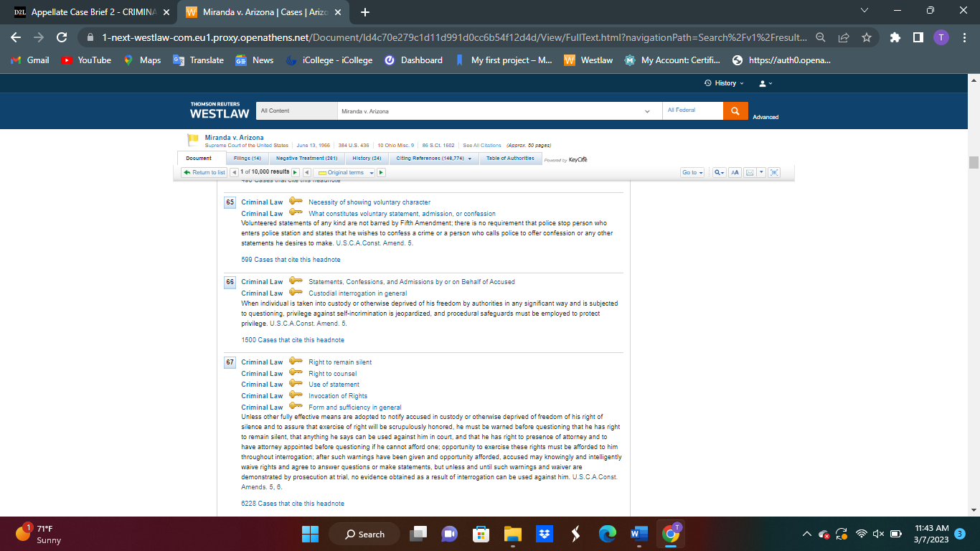Click key icon beside Right to counsel
Screen dimensions: 980x551
click(296, 373)
